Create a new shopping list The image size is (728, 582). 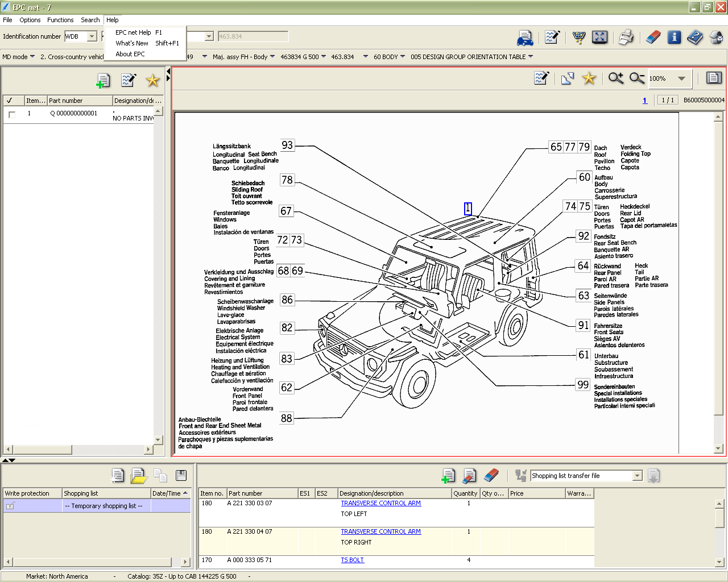click(x=118, y=476)
